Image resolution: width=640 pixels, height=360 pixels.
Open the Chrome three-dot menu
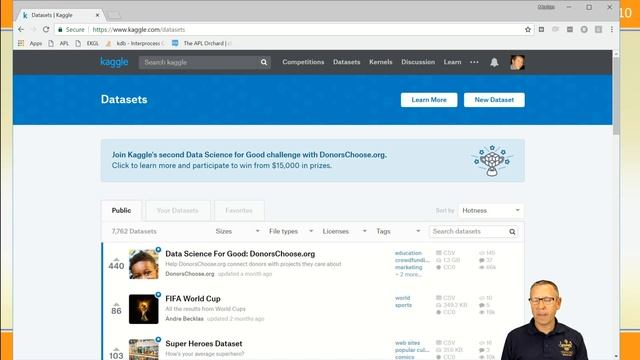coord(611,29)
